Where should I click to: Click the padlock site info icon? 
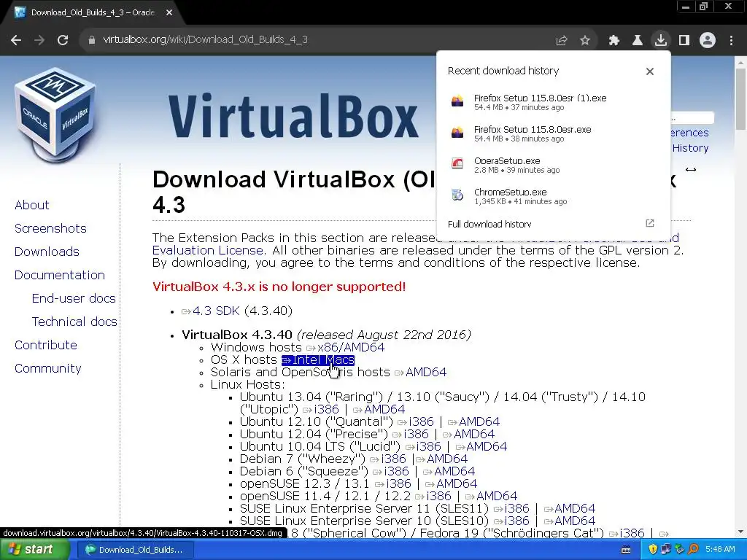(x=92, y=40)
